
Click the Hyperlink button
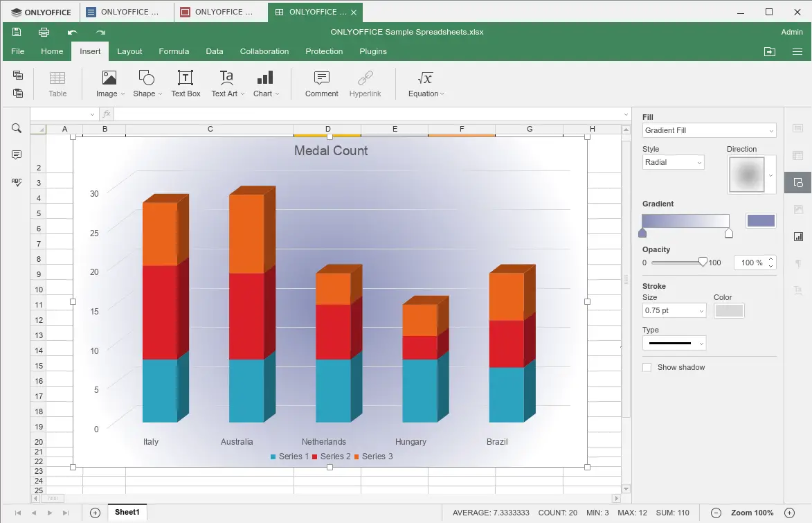coord(365,82)
